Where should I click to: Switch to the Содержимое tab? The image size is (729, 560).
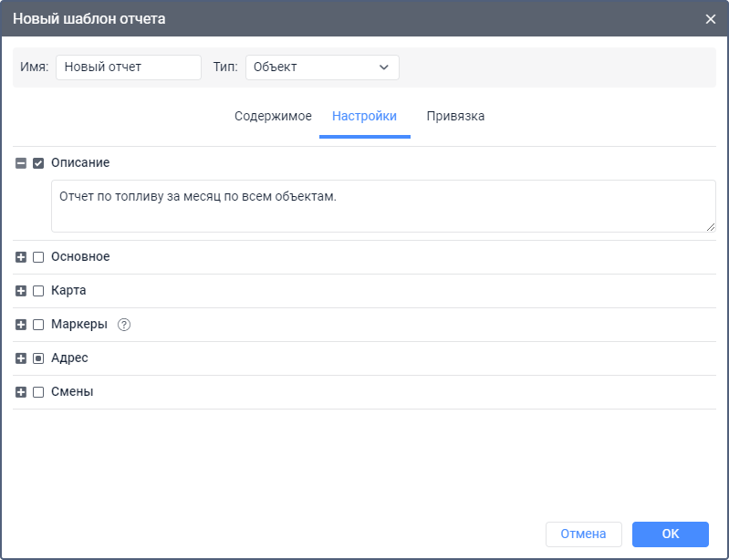tap(273, 117)
